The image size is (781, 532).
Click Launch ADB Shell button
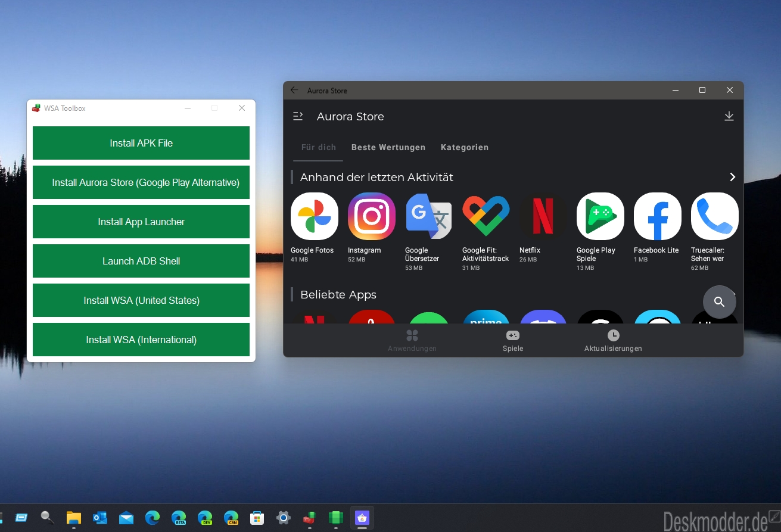(x=141, y=261)
